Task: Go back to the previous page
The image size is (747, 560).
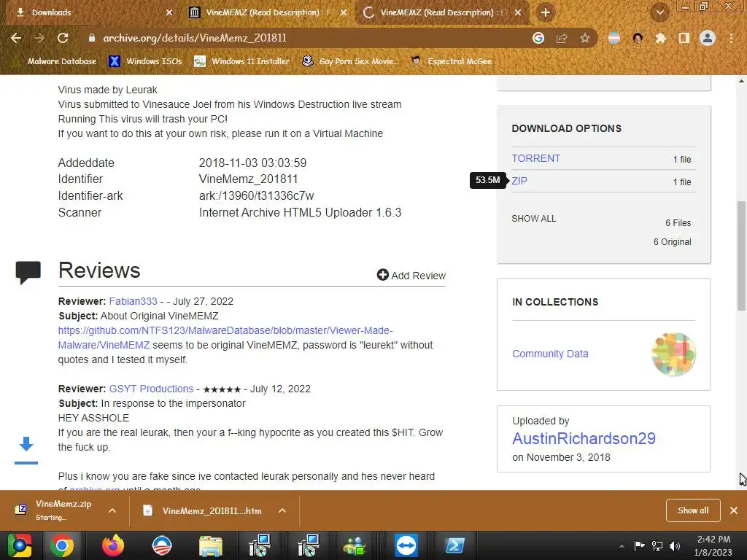Action: click(16, 38)
